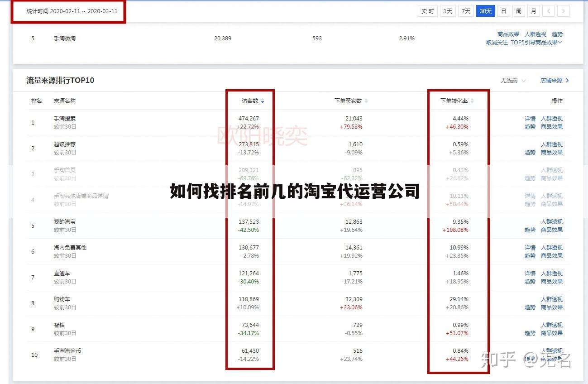Open 人群透视 for 淘内免费其他
Screen dimensions: 588x384
(x=552, y=248)
